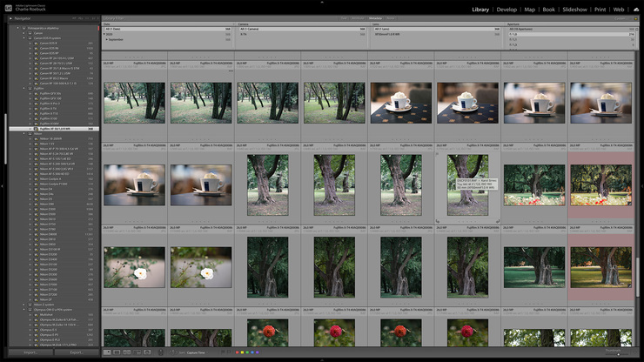This screenshot has height=362, width=644.
Task: Expand the 2020 date row
Action: tap(104, 35)
